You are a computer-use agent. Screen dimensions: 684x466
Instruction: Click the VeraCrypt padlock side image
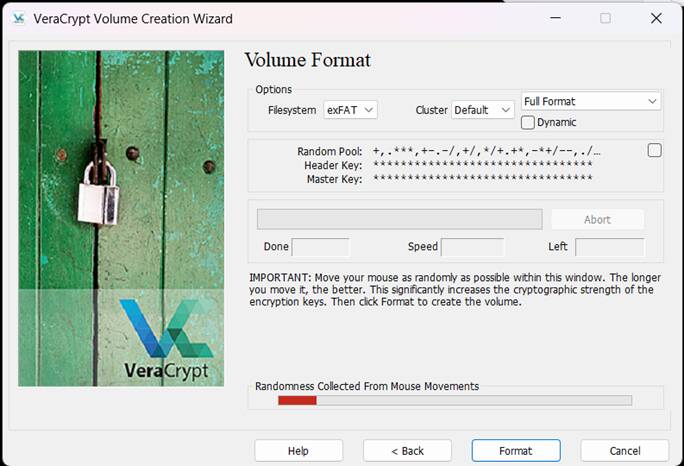pyautogui.click(x=121, y=218)
